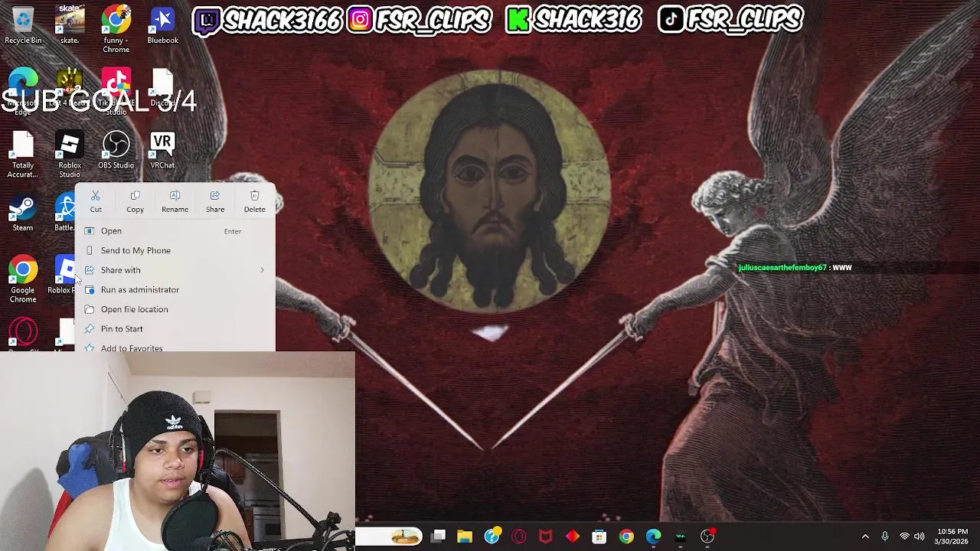This screenshot has height=551, width=980.
Task: Select the Bluebook desktop shortcut
Action: [162, 25]
